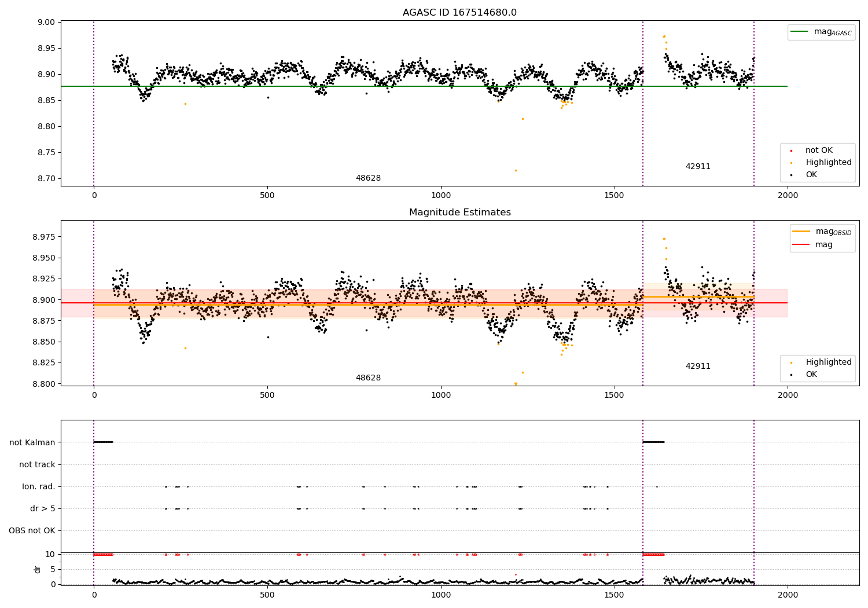The width and height of the screenshot is (868, 608).
Task: Click the 8.950 y-axis tick label
Action: 45,258
